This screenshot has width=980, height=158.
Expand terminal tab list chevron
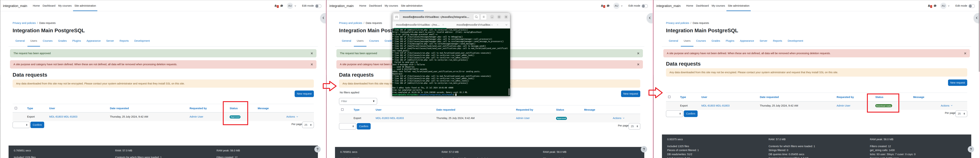coord(506,25)
